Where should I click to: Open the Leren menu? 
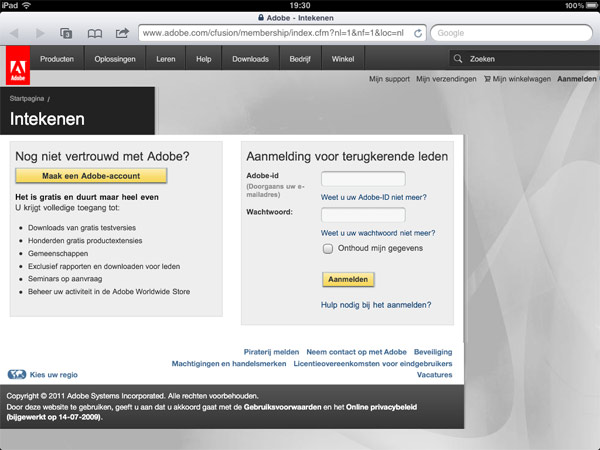click(166, 59)
